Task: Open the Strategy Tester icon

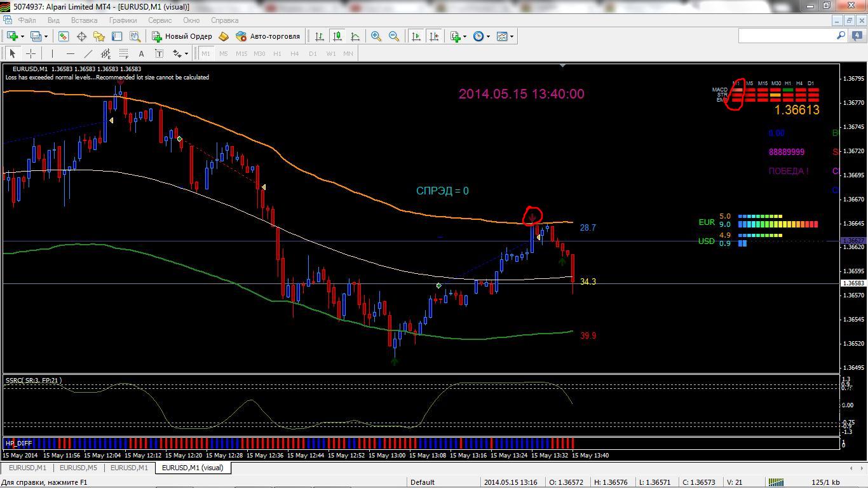Action: [x=135, y=36]
